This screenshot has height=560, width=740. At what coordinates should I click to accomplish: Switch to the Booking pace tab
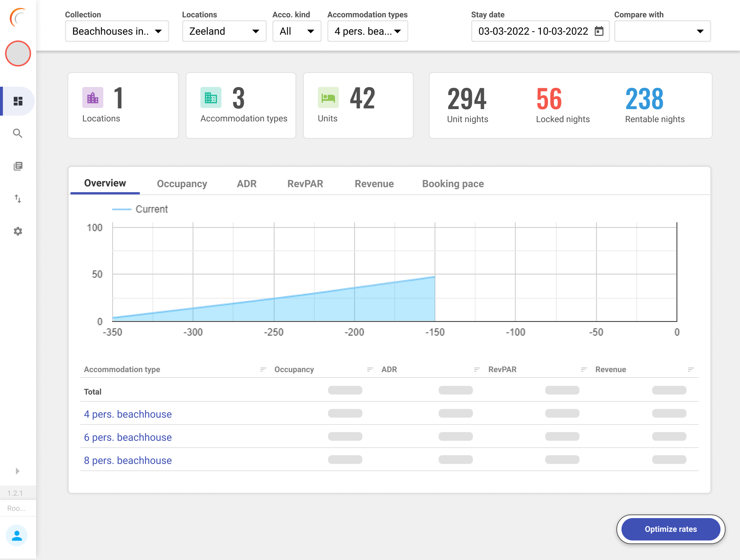click(453, 184)
